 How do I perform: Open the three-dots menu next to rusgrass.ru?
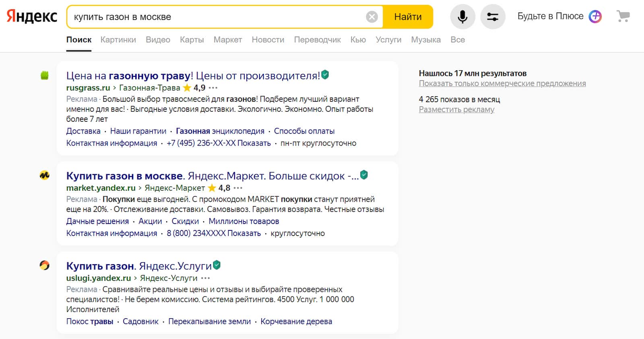(x=213, y=88)
